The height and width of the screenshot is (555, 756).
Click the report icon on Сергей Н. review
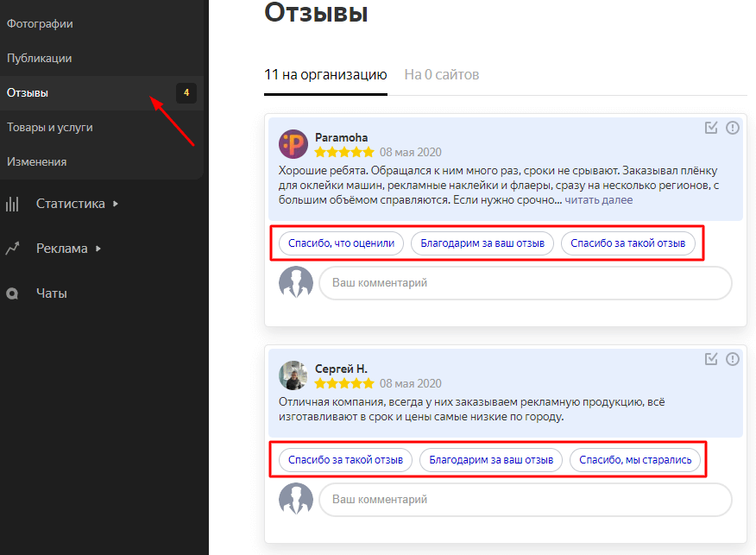733,359
